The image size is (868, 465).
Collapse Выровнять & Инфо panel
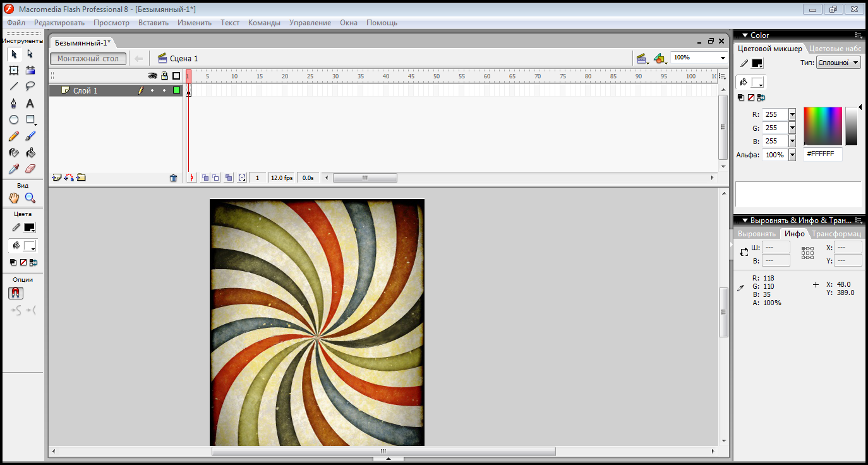tap(745, 220)
